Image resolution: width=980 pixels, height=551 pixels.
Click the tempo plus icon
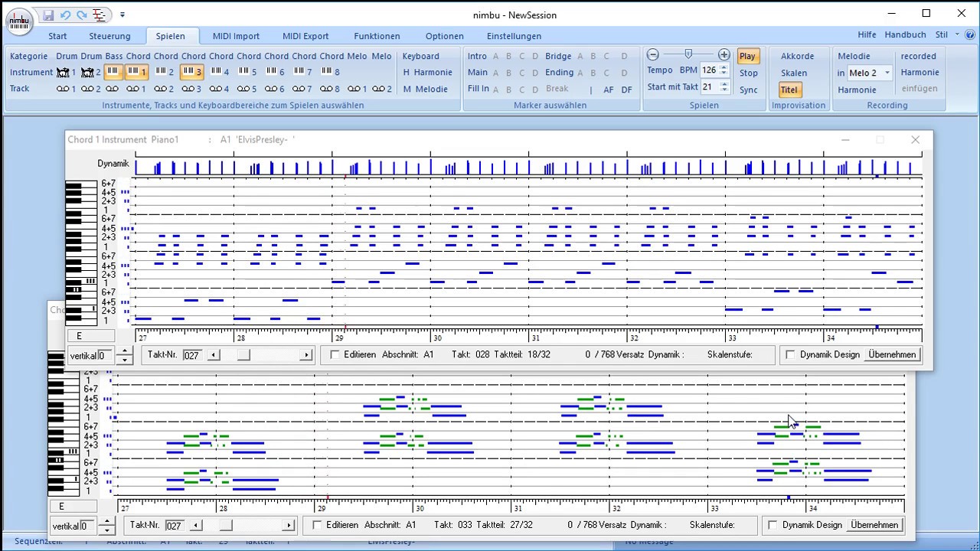point(724,54)
